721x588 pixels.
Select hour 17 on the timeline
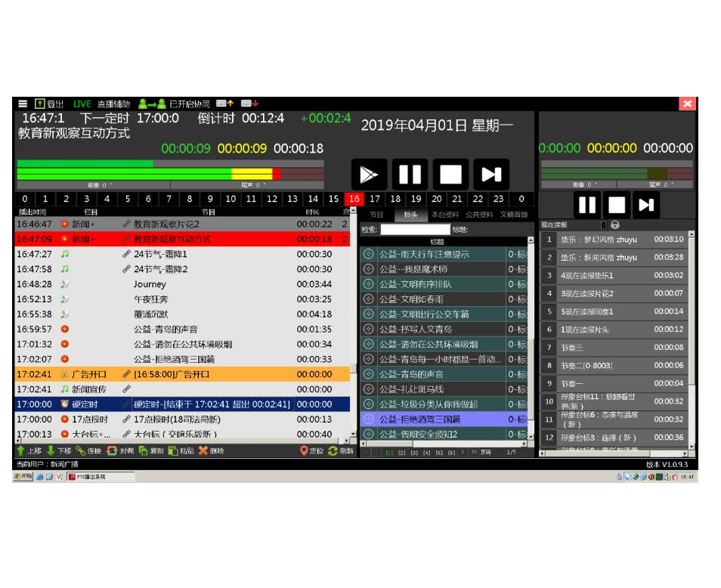point(375,199)
